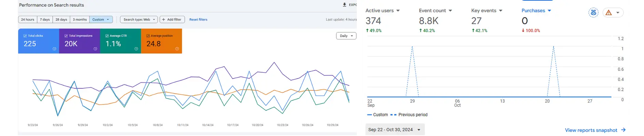Expand the Purchases metric dropdown
The height and width of the screenshot is (136, 644).
pyautogui.click(x=549, y=11)
